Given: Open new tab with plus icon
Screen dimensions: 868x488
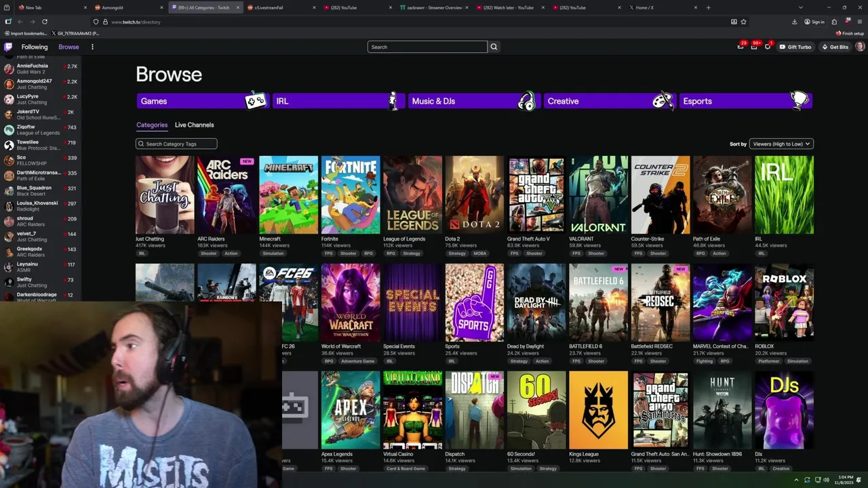Looking at the screenshot, I should 708,7.
